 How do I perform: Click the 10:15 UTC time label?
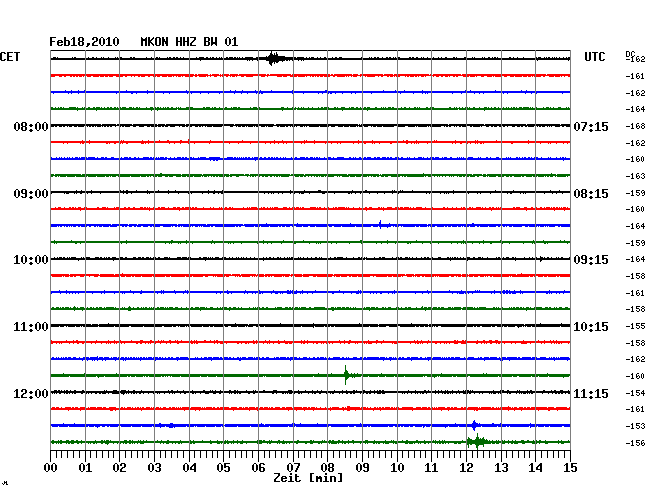coord(591,327)
